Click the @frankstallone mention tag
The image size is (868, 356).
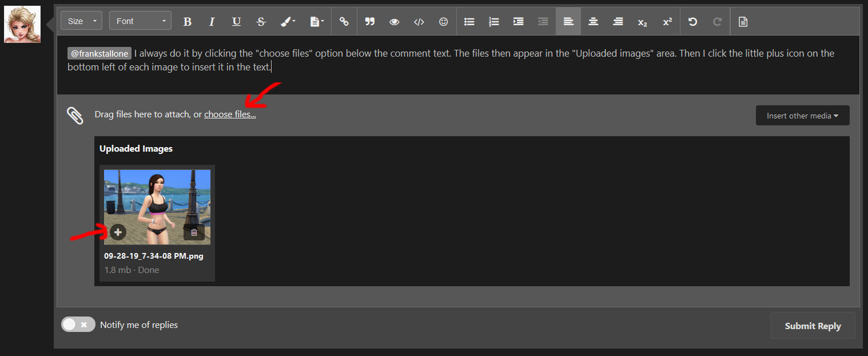99,54
